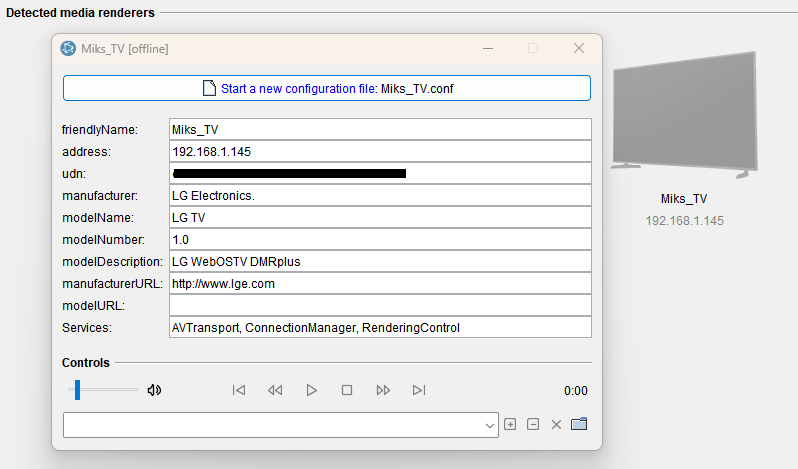This screenshot has width=798, height=469.
Task: Click the fast forward icon
Action: pos(383,390)
